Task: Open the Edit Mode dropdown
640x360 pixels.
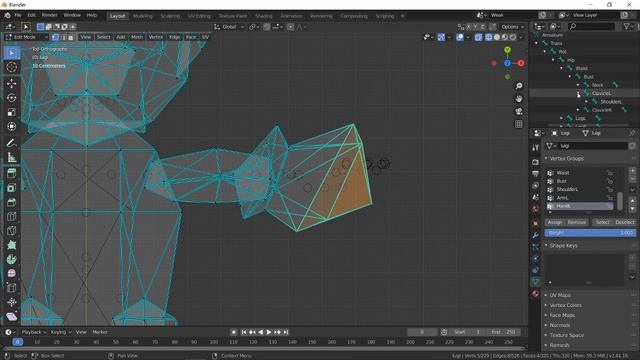Action: point(27,37)
